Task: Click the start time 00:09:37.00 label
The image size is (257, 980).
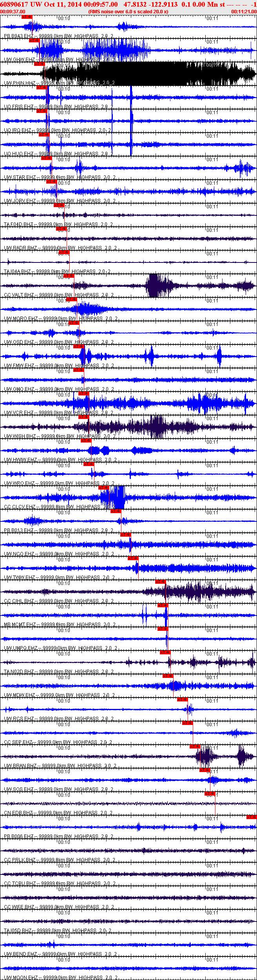Action: point(13,12)
